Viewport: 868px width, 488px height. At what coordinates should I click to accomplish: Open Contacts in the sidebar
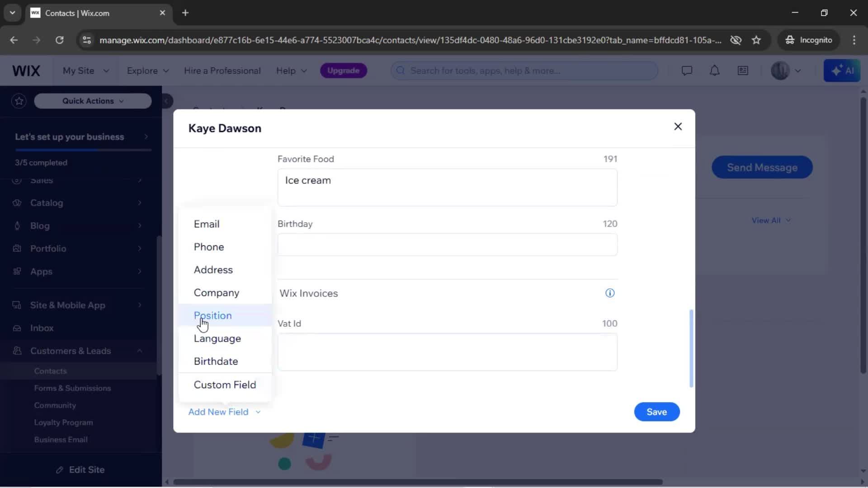coord(50,371)
